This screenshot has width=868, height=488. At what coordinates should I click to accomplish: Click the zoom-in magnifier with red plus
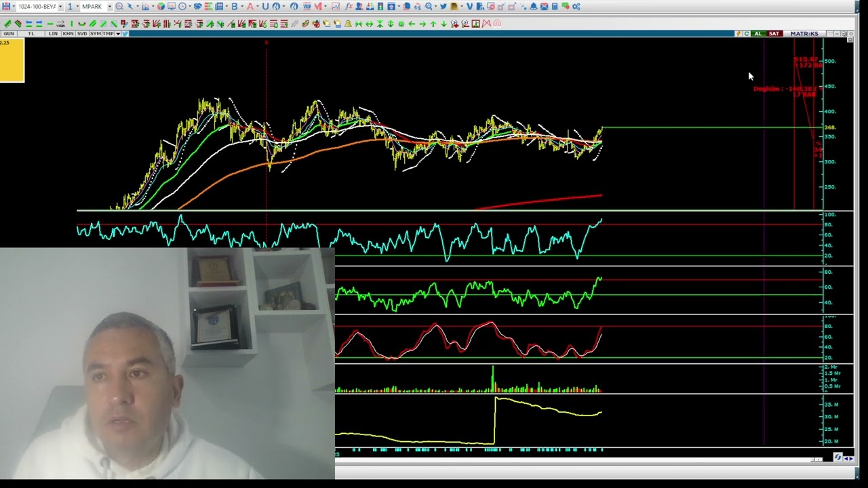click(x=455, y=24)
